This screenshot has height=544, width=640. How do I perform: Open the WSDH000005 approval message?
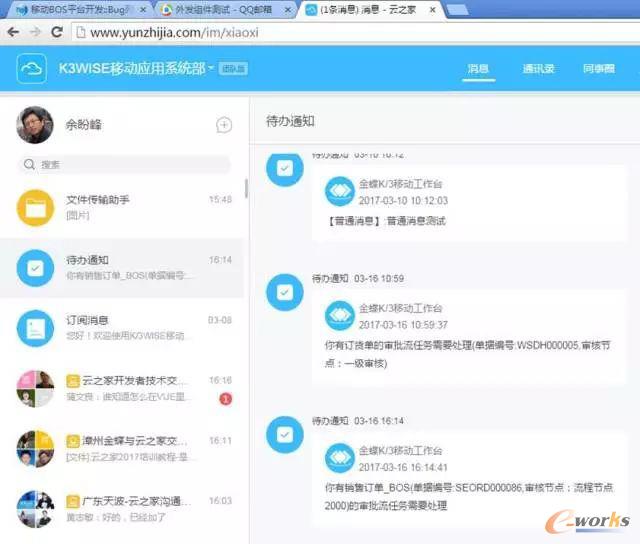[x=469, y=336]
